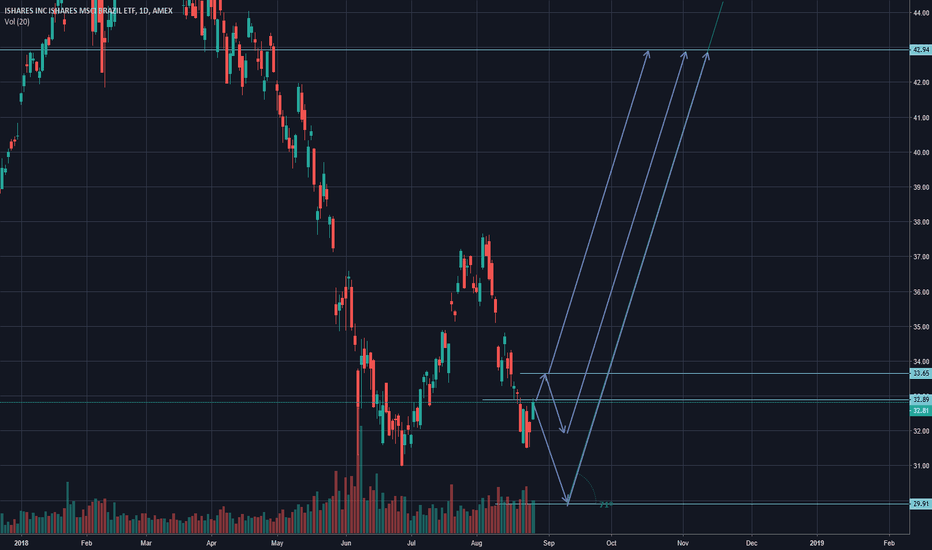The image size is (932, 550).
Task: Click the Aug label on the time axis
Action: 476,543
